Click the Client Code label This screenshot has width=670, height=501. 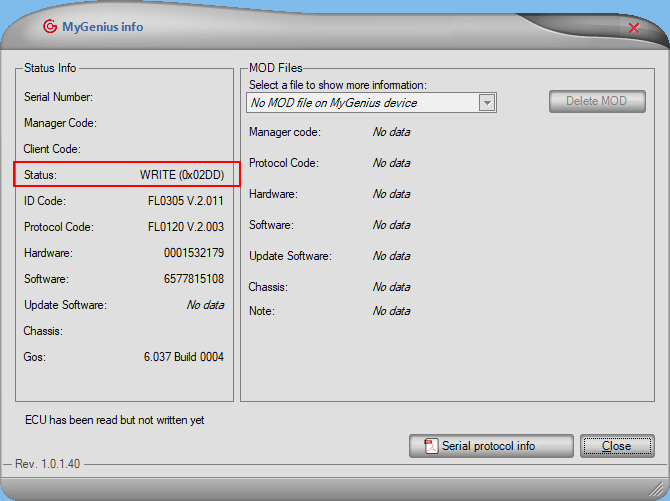point(52,149)
